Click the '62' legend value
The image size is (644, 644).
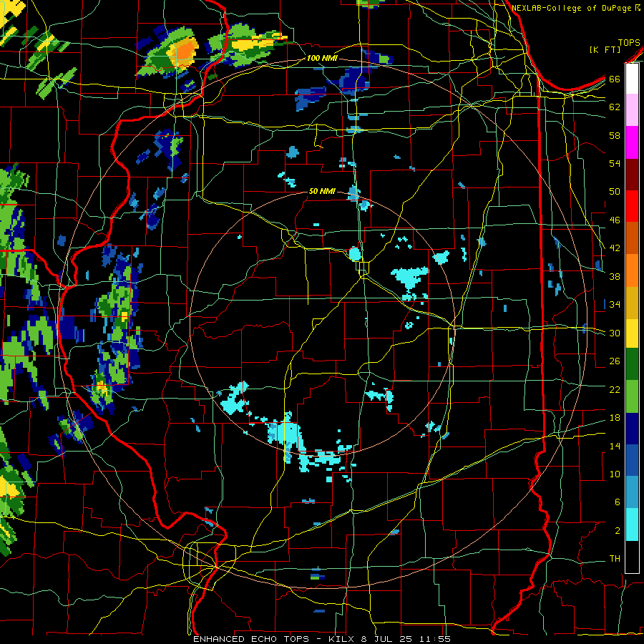point(615,107)
